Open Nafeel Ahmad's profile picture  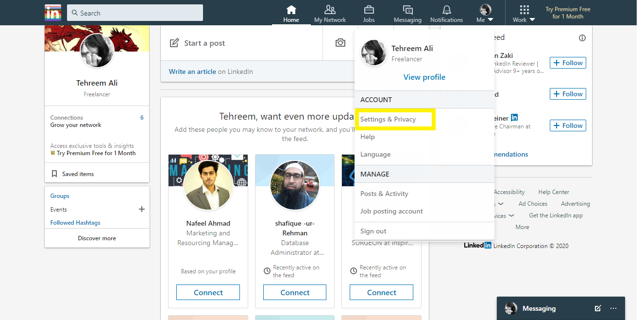click(208, 185)
